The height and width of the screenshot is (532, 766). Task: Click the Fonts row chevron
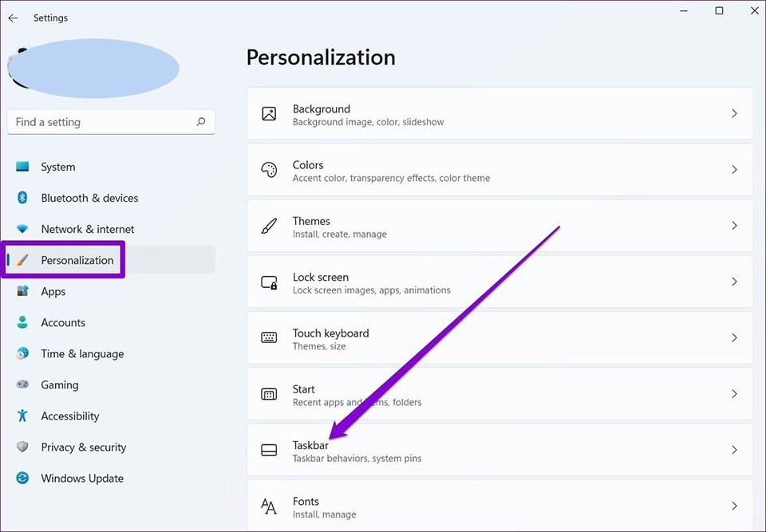pyautogui.click(x=734, y=506)
